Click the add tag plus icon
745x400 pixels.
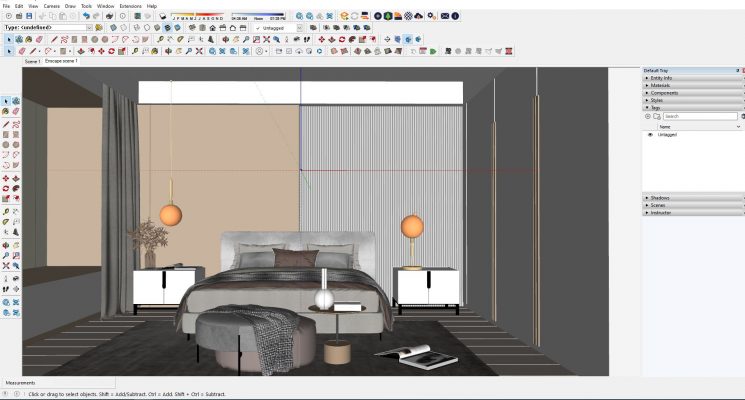click(x=649, y=116)
